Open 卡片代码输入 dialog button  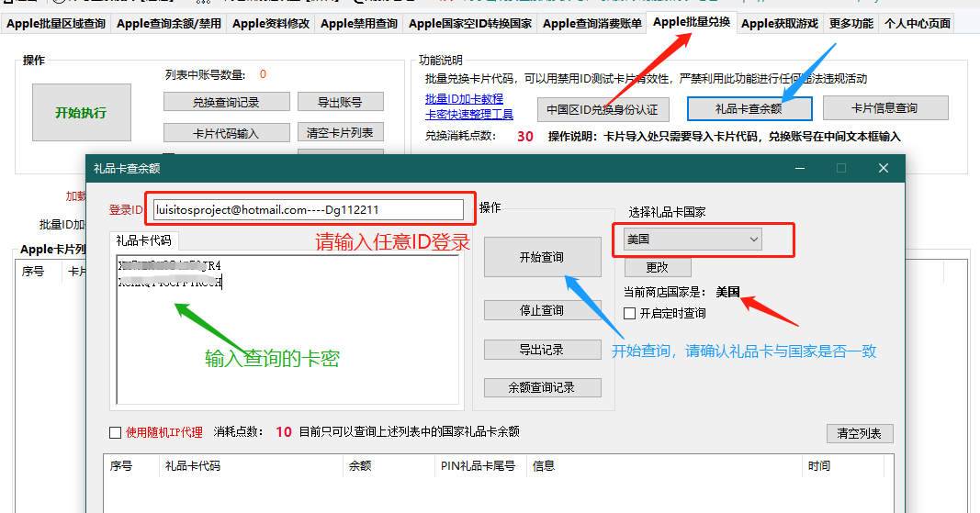226,133
